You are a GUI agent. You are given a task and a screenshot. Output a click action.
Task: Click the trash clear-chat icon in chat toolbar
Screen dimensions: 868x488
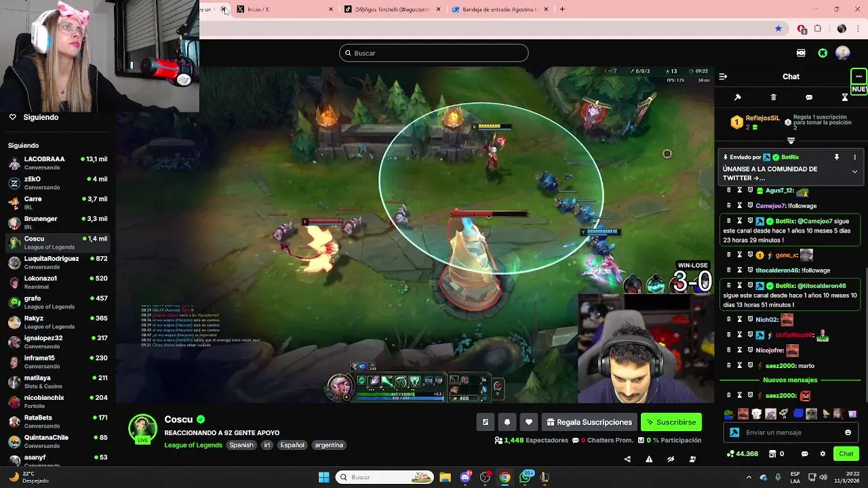click(773, 98)
